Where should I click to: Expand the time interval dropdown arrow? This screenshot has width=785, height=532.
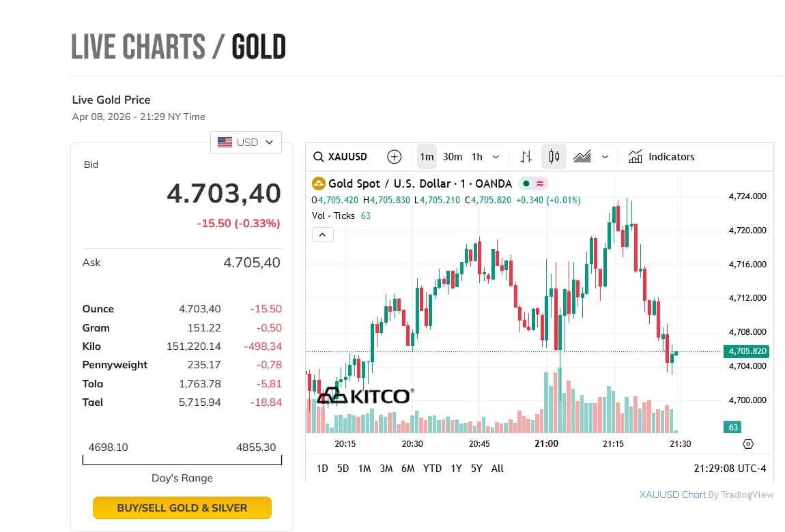coord(496,157)
